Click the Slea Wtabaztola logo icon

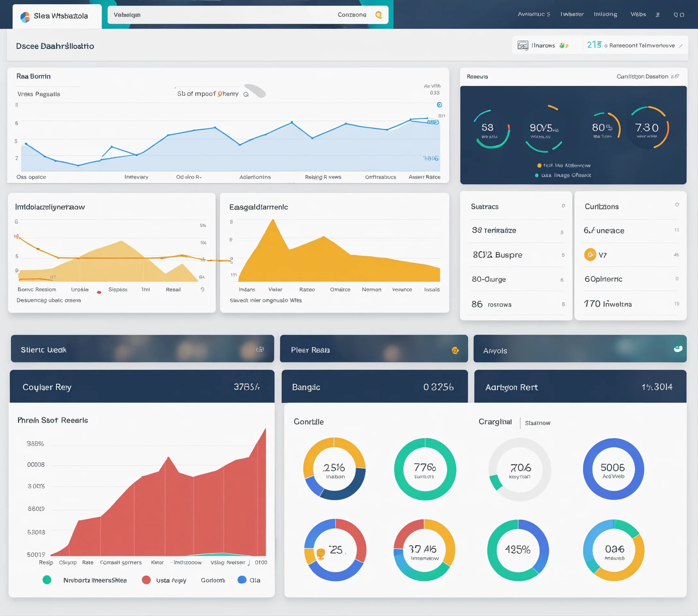click(x=25, y=17)
